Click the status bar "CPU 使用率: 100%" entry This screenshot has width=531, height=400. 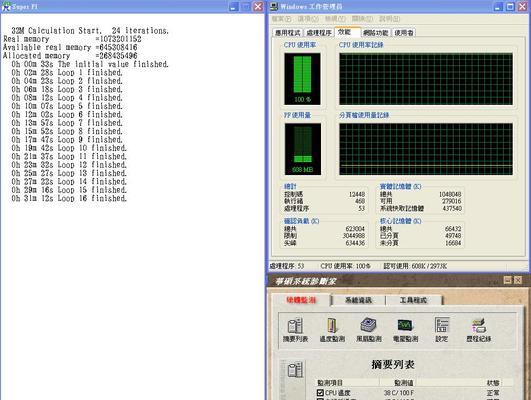(345, 266)
